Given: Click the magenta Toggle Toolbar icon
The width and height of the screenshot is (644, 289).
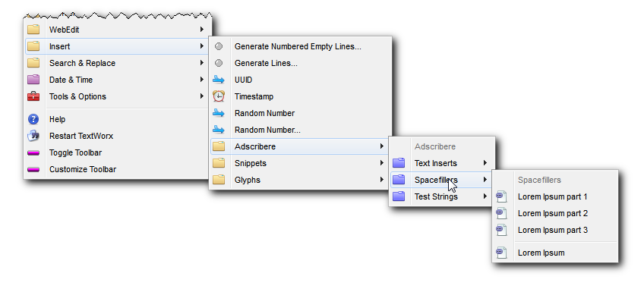Looking at the screenshot, I should tap(33, 153).
